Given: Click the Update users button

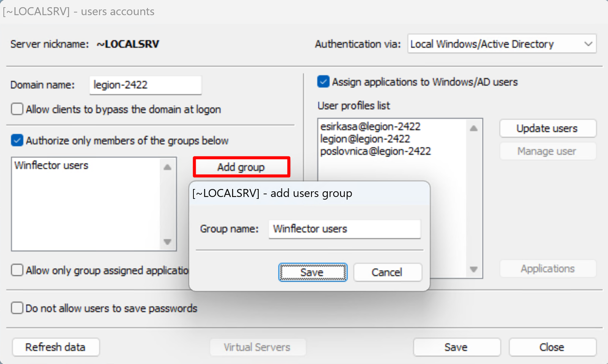Looking at the screenshot, I should (547, 128).
